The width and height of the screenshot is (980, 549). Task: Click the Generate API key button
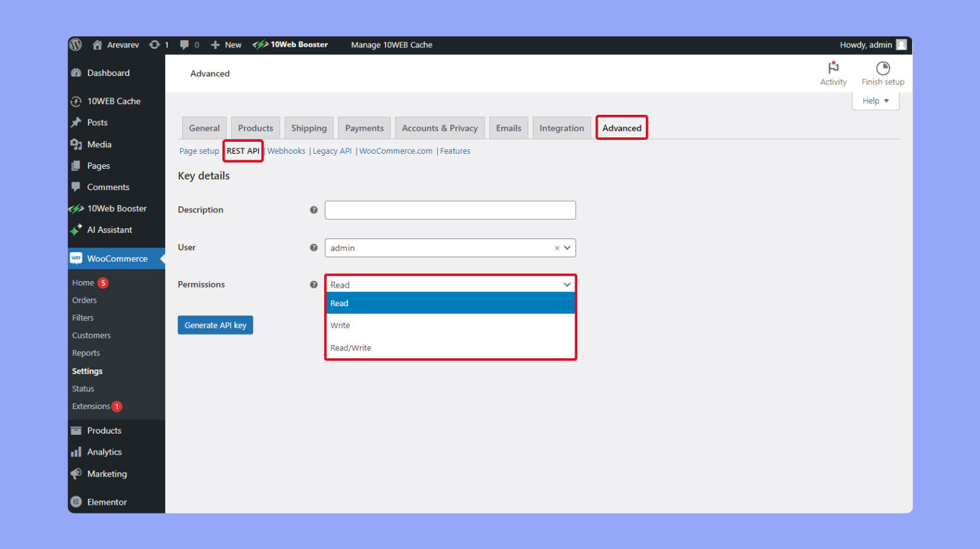pos(215,325)
